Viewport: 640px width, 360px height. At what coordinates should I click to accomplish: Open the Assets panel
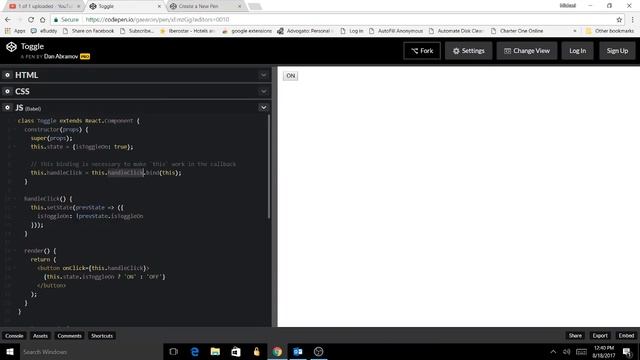[x=40, y=336]
